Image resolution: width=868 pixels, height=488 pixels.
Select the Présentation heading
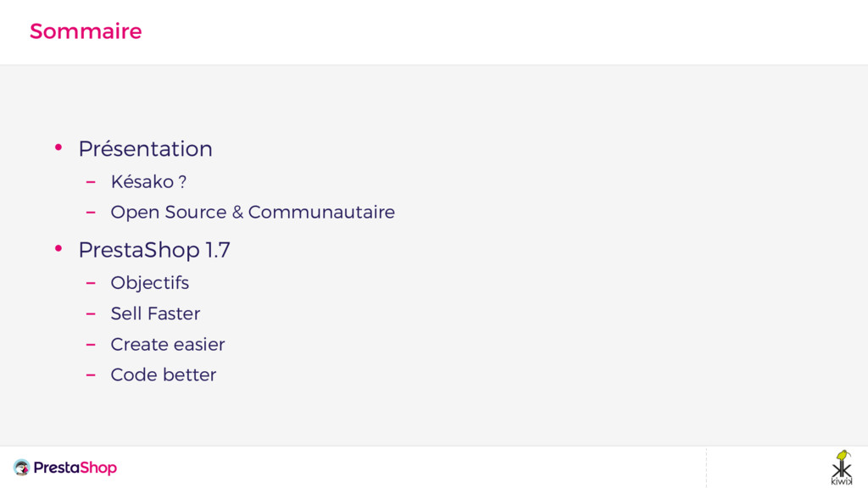tap(145, 149)
